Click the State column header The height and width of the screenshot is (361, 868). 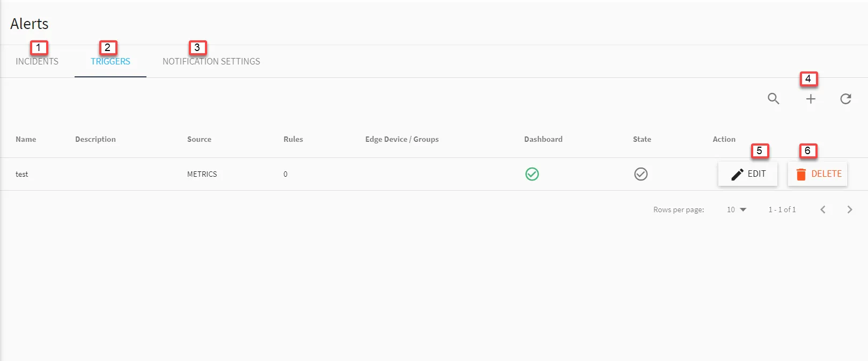(642, 139)
